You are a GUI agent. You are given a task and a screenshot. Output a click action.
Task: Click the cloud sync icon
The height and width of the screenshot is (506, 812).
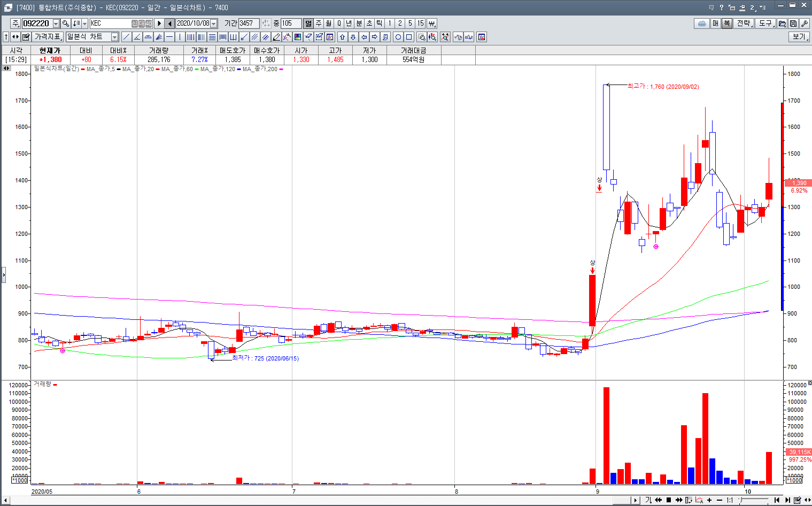tap(702, 24)
